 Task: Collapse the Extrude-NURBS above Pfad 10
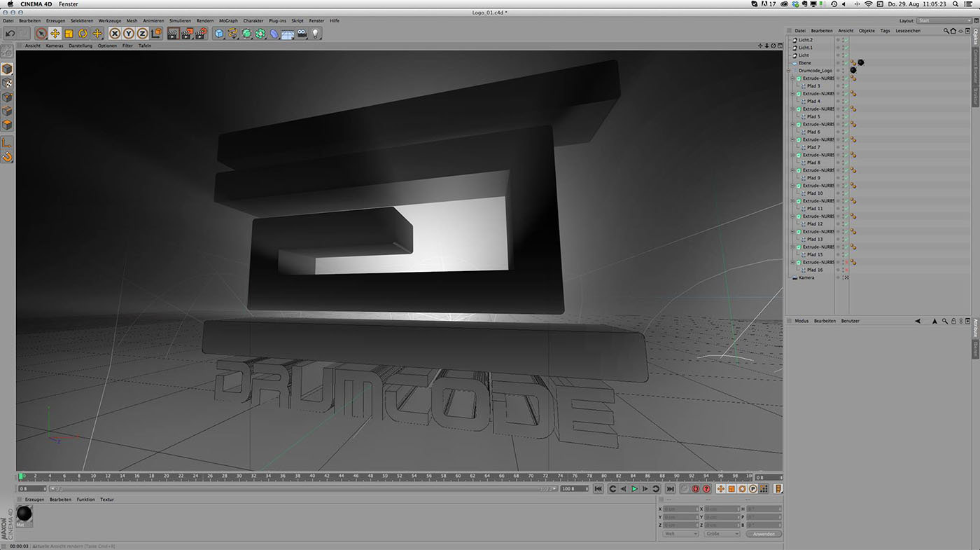pyautogui.click(x=793, y=186)
